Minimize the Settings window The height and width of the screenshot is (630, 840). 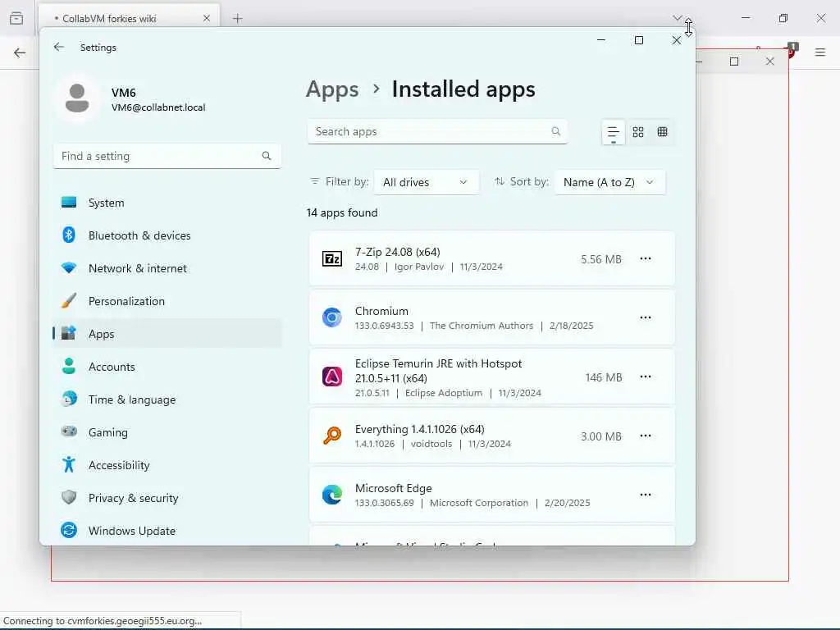(601, 40)
